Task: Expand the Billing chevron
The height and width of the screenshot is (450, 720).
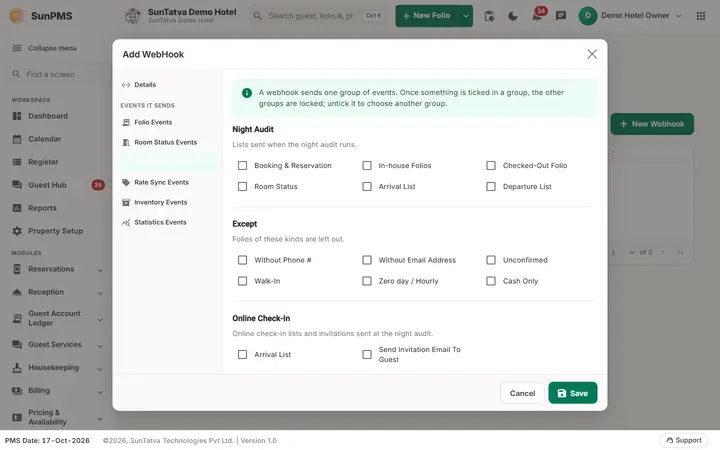Action: [100, 392]
